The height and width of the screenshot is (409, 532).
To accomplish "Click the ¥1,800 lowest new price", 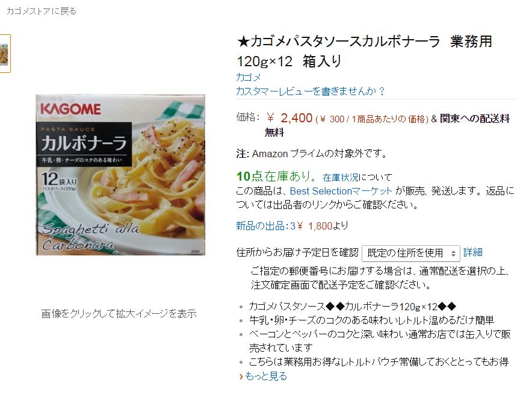I will (x=316, y=226).
